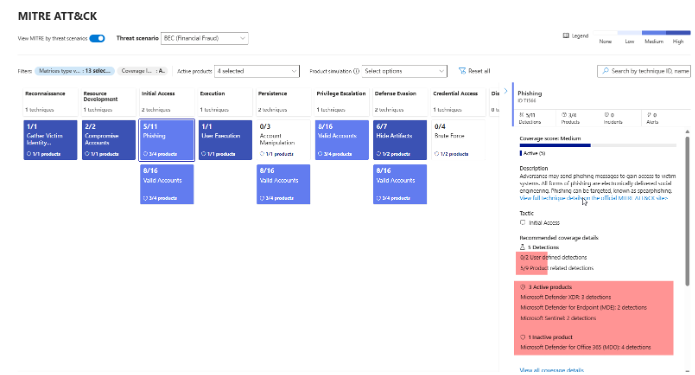The height and width of the screenshot is (375, 695).
Task: Click Microsoft Defender for Office 365 text
Action: (586, 347)
